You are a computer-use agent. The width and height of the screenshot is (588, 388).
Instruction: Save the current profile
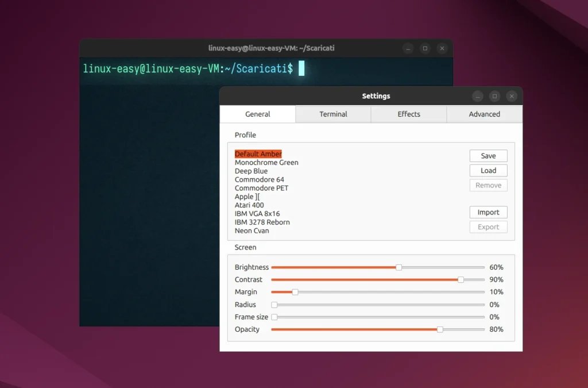(488, 156)
